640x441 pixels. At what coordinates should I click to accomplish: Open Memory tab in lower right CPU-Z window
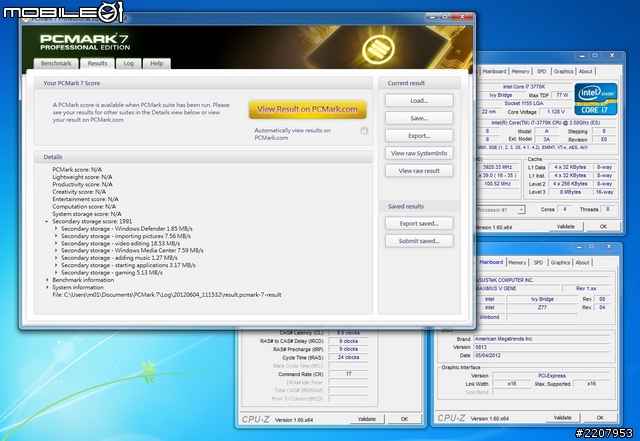point(517,263)
